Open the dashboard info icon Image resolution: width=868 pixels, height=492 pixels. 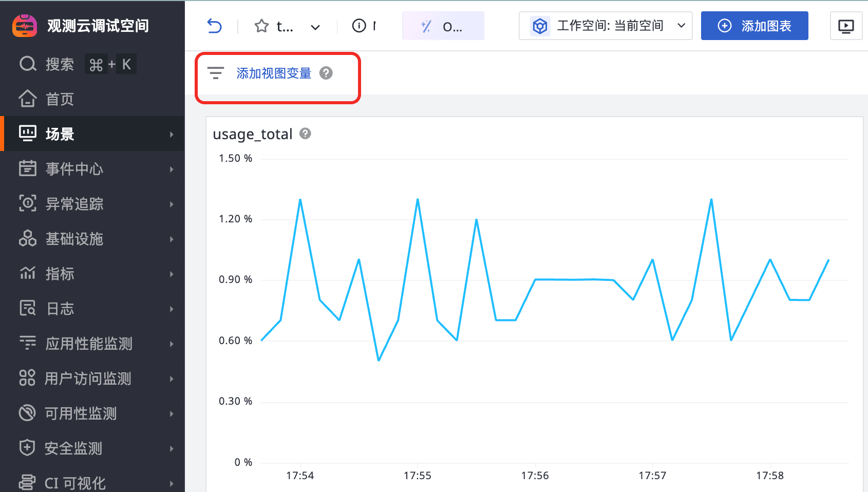[359, 26]
